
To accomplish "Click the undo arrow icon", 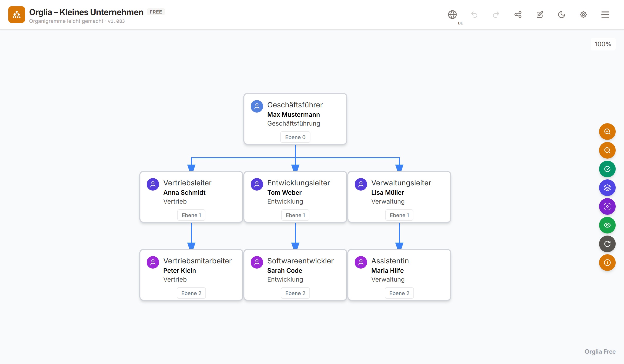I will 474,15.
